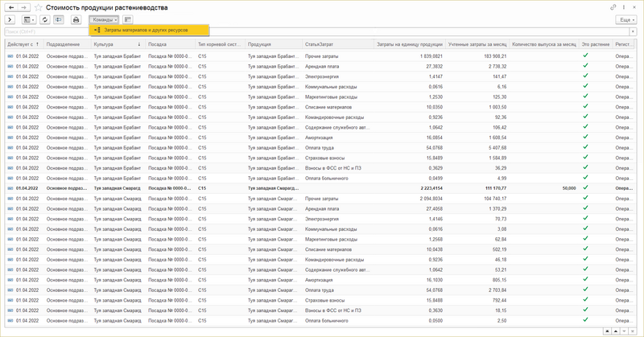The image size is (644, 337).
Task: Open the kebab menu beside the close button
Action: pyautogui.click(x=625, y=7)
